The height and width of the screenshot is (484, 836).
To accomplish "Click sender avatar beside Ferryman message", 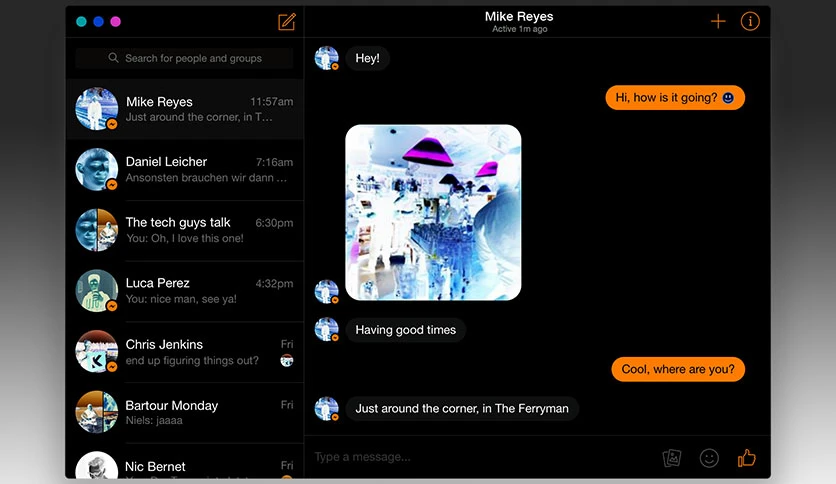I will (x=327, y=409).
